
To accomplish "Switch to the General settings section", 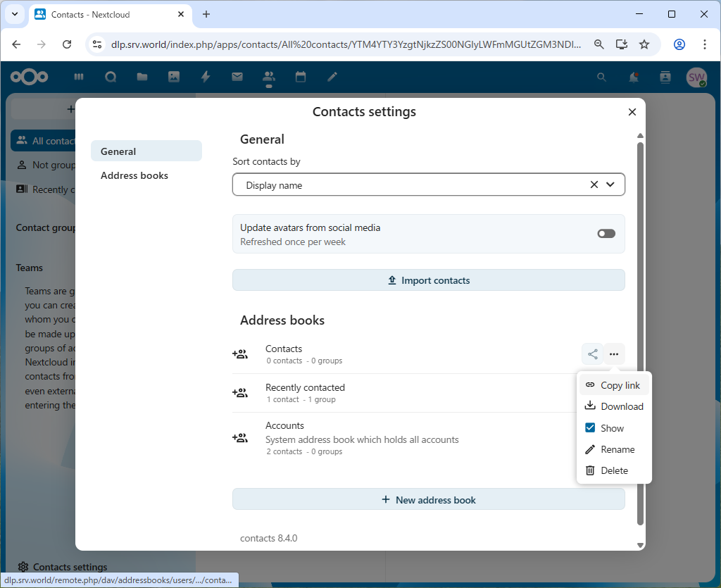I will coord(146,151).
